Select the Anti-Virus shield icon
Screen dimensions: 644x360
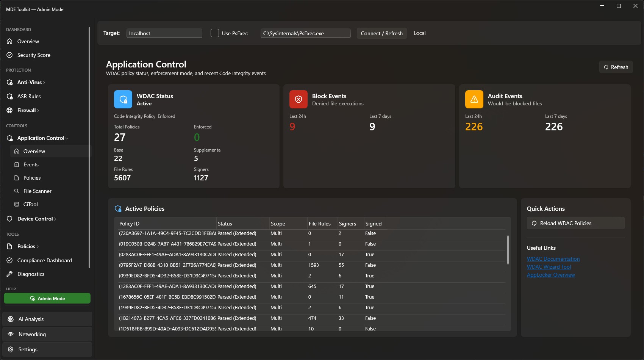pyautogui.click(x=9, y=82)
